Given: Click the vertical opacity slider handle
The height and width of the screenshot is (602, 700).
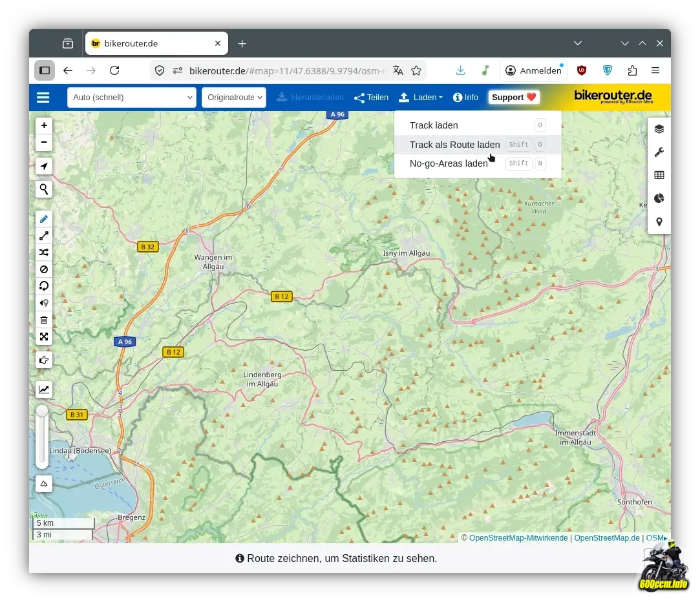Looking at the screenshot, I should click(42, 411).
